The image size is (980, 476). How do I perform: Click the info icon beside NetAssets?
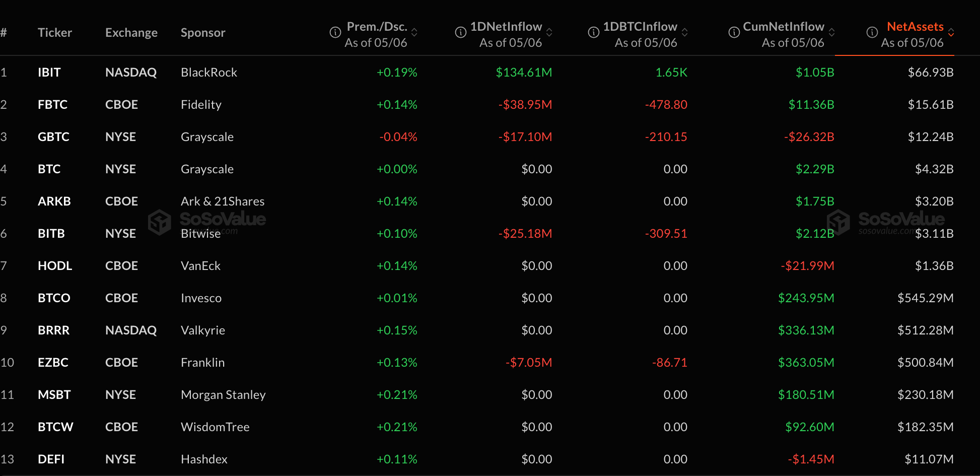(x=872, y=32)
